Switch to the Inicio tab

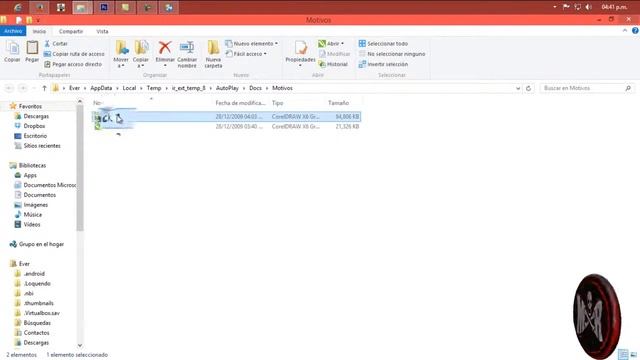[x=39, y=31]
